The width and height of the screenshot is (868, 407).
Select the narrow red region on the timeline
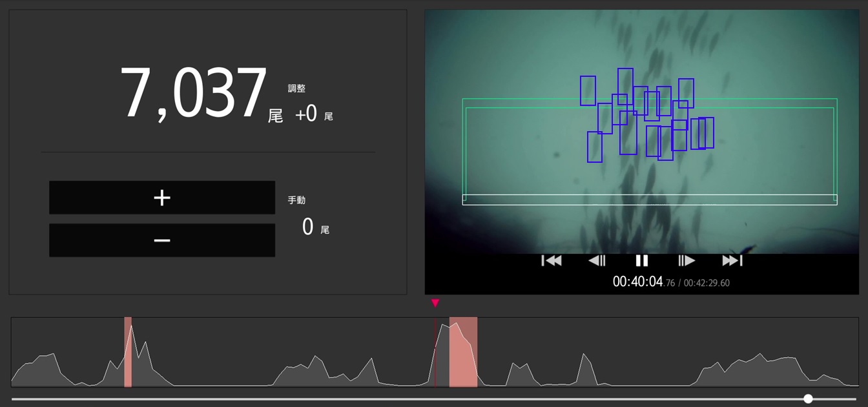click(x=128, y=352)
